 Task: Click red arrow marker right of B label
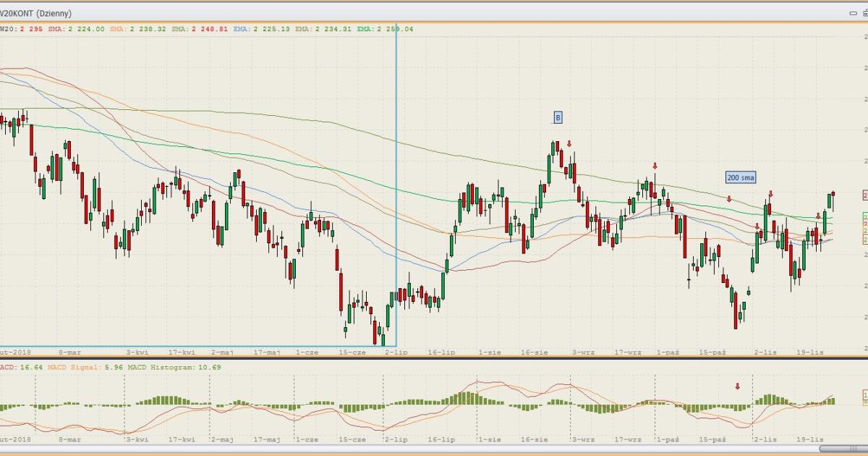tap(570, 144)
